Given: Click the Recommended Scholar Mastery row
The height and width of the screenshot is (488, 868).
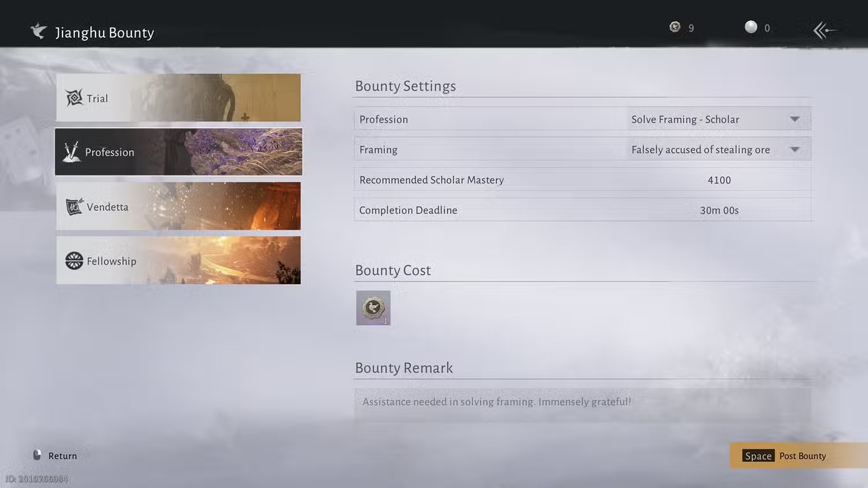Looking at the screenshot, I should [x=582, y=180].
